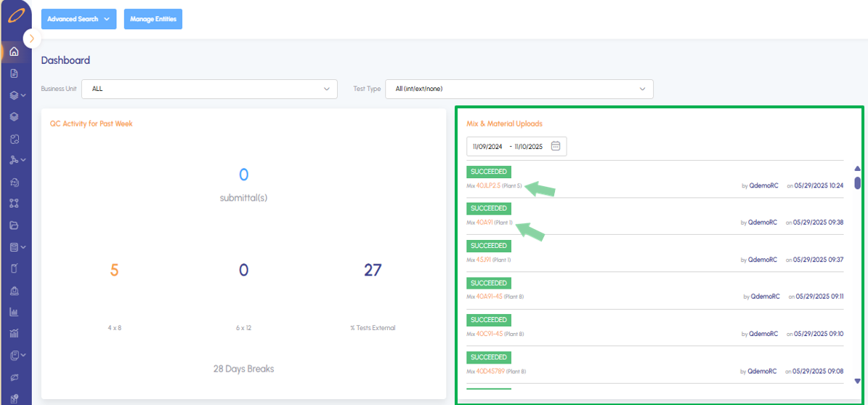The width and height of the screenshot is (868, 405).
Task: Click the uploads list scroll-down arrow
Action: click(858, 380)
